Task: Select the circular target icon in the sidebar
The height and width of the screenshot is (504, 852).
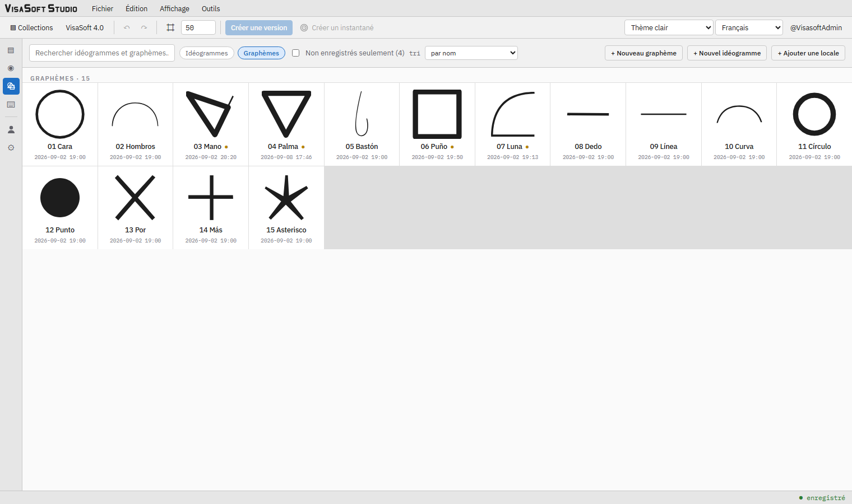Action: click(x=11, y=68)
